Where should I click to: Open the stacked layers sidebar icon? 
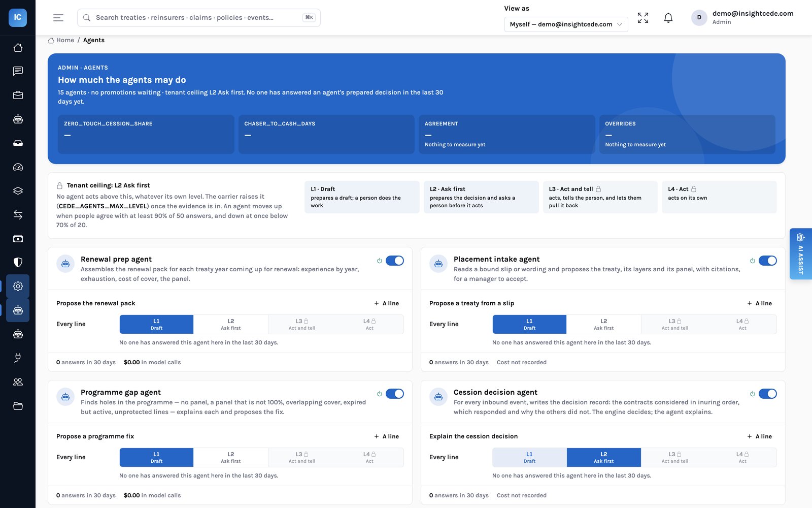18,191
